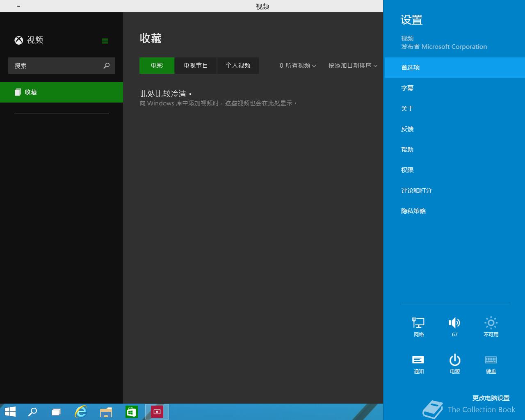
Task: Open the 关于 settings entry
Action: pos(455,109)
